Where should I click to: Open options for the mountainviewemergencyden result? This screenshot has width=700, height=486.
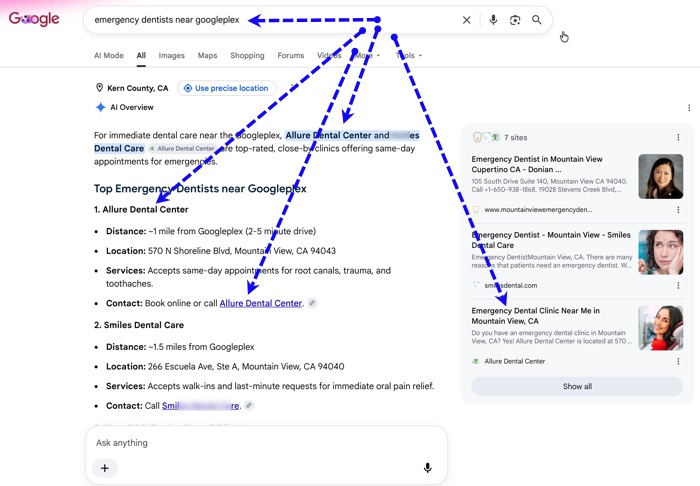point(678,210)
